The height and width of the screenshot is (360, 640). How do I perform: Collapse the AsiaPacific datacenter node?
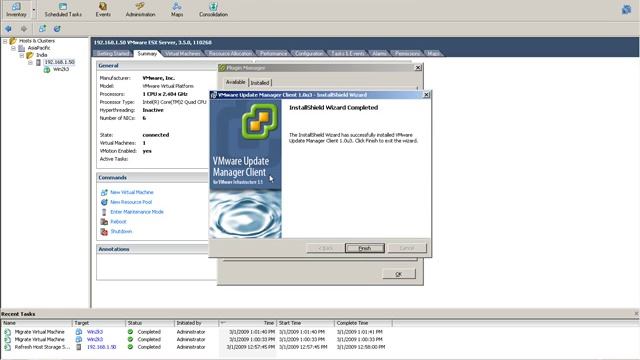tap(13, 48)
